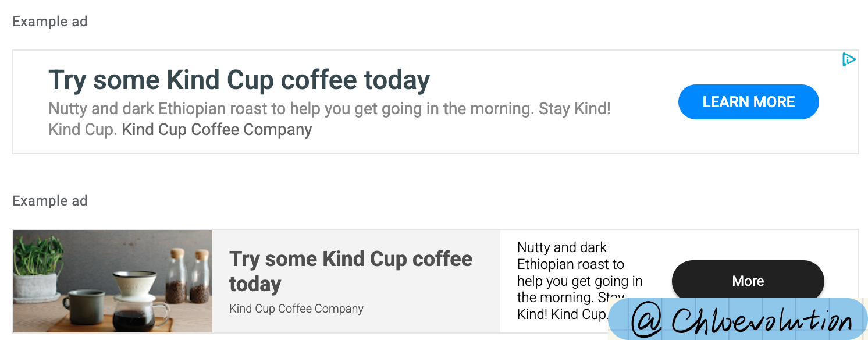Click the blue LEARN MORE button
The height and width of the screenshot is (340, 868).
coord(748,102)
